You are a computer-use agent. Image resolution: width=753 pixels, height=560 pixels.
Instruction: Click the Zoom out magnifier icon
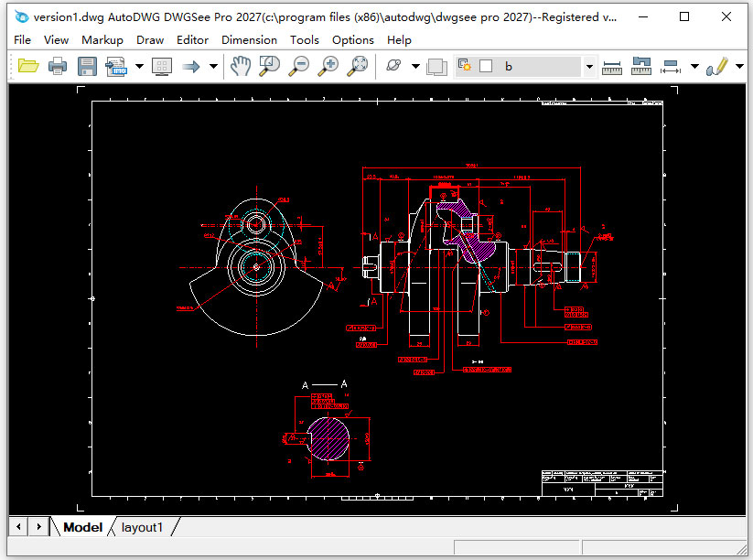click(299, 66)
